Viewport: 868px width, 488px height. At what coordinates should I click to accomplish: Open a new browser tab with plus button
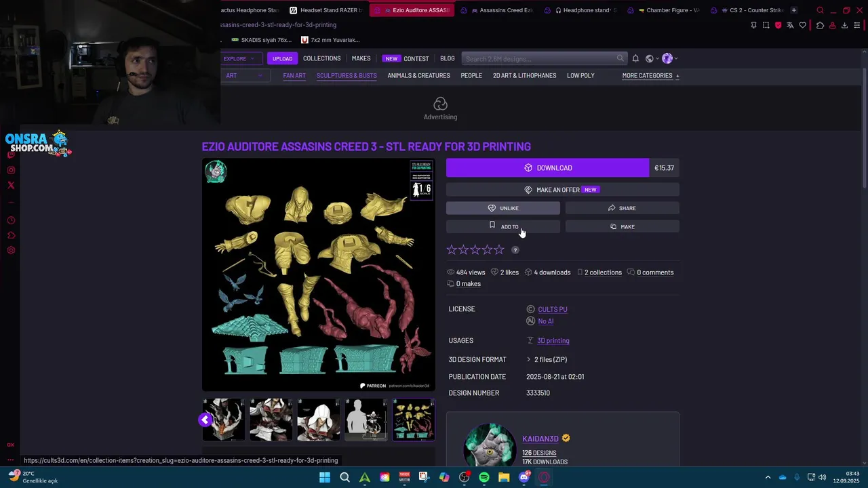[x=794, y=10]
